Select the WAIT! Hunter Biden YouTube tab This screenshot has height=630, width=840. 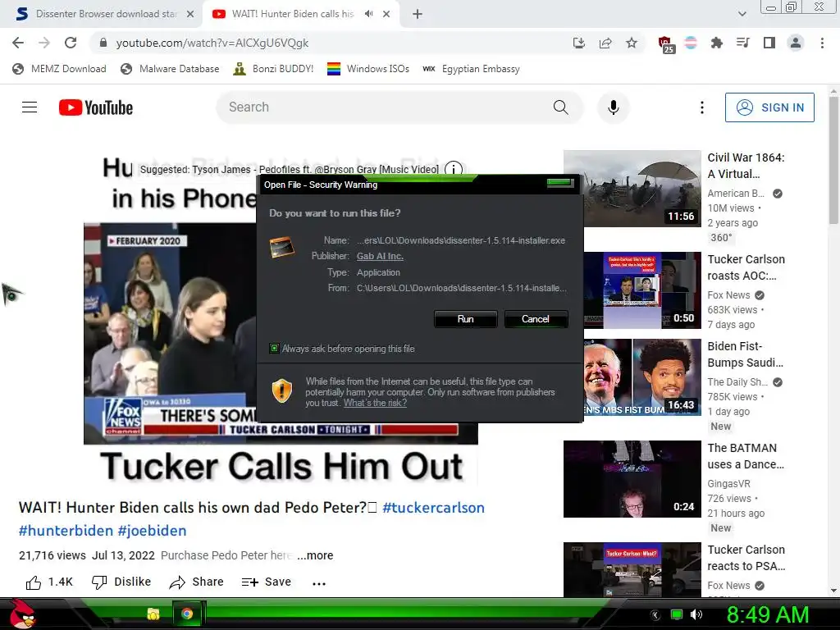pos(292,14)
